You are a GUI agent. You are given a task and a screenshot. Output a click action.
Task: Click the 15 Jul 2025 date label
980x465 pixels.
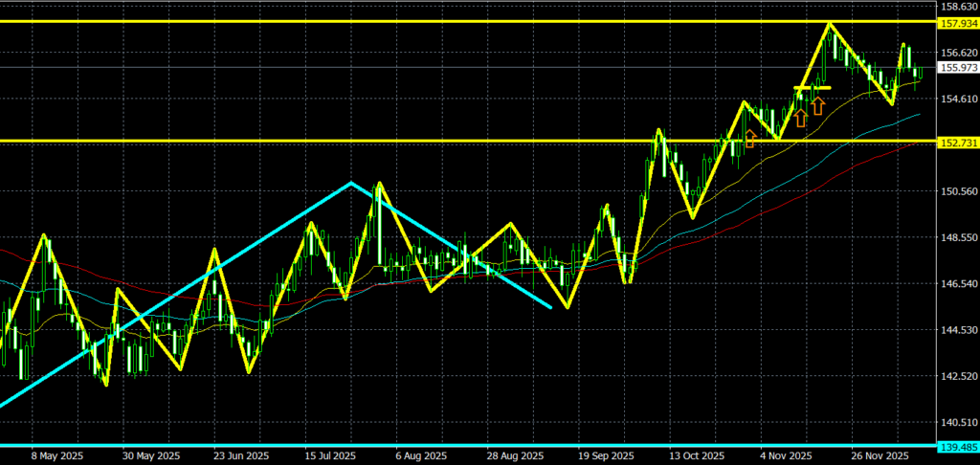(331, 455)
